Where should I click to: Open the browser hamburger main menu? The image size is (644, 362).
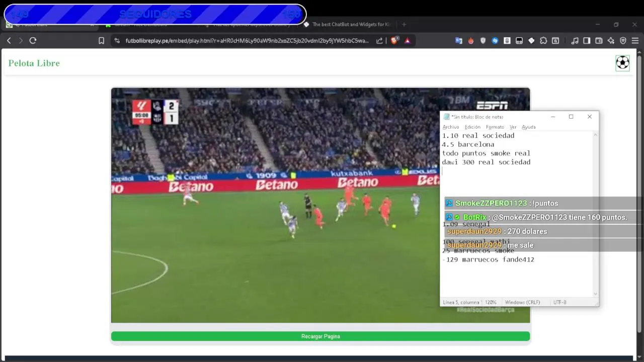635,41
